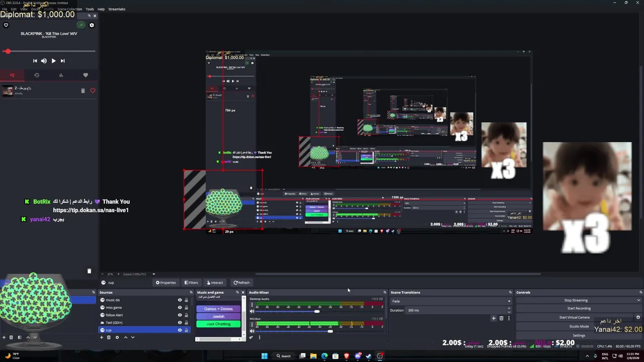Open Filters for the cup source

[x=191, y=283]
